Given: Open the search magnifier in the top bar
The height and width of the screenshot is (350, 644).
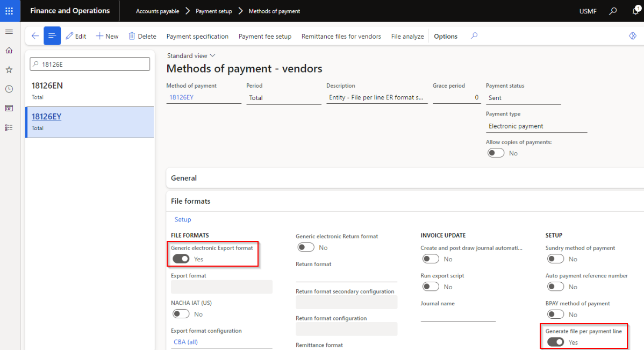Looking at the screenshot, I should 612,11.
